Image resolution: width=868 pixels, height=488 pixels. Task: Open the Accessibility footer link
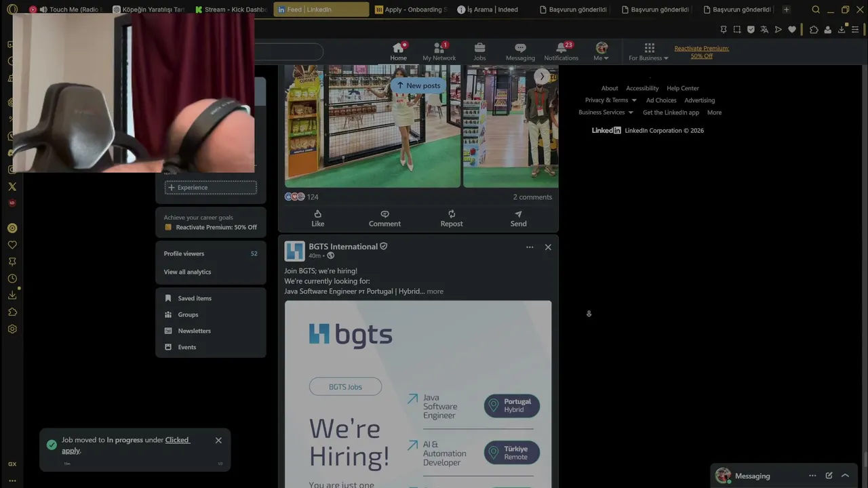[642, 88]
